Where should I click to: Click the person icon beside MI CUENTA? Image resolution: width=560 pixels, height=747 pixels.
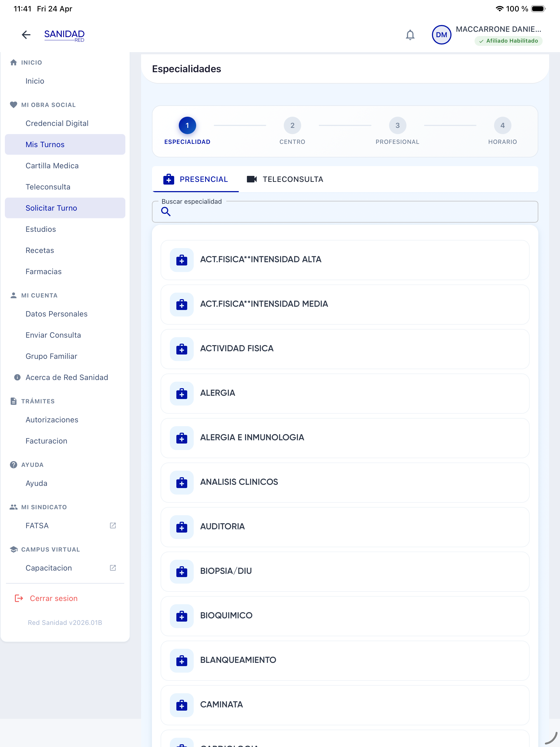click(x=14, y=296)
